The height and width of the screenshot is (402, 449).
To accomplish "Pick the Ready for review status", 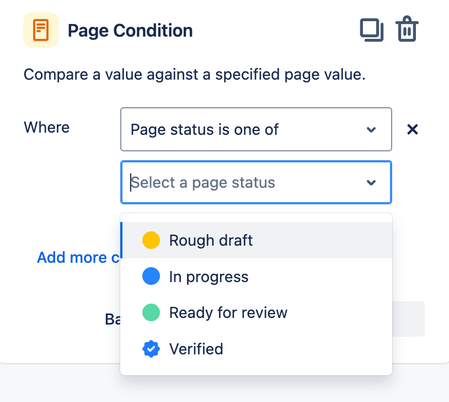I will coord(256,313).
